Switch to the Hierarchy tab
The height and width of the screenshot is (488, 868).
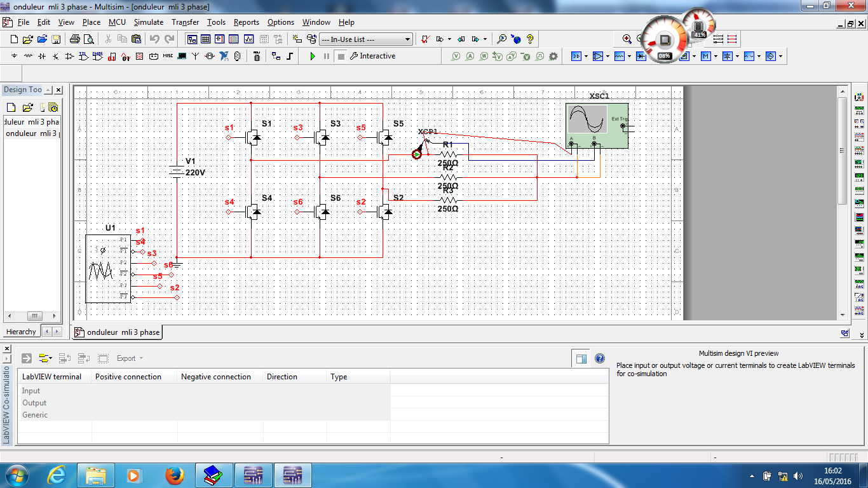(x=21, y=331)
